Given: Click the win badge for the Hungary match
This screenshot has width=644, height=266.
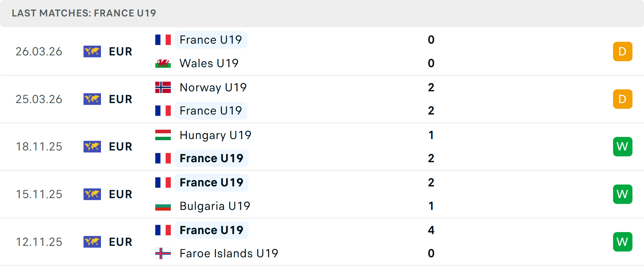Looking at the screenshot, I should click(x=623, y=146).
